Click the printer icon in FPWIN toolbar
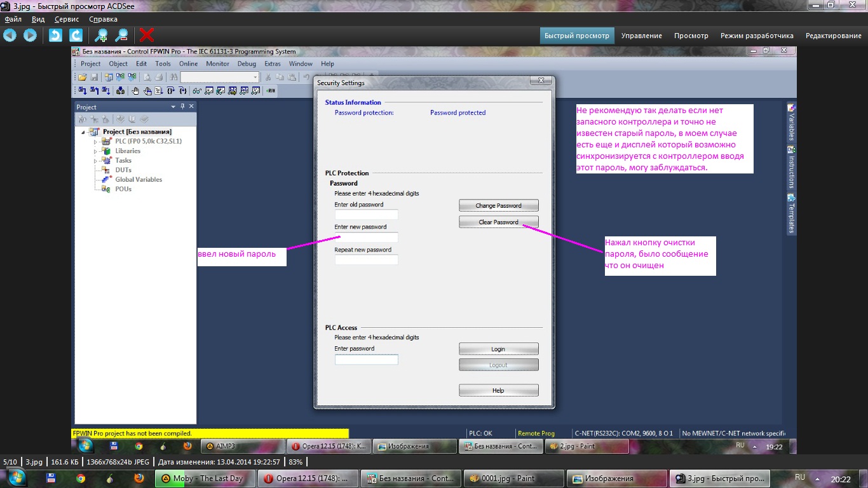 158,77
